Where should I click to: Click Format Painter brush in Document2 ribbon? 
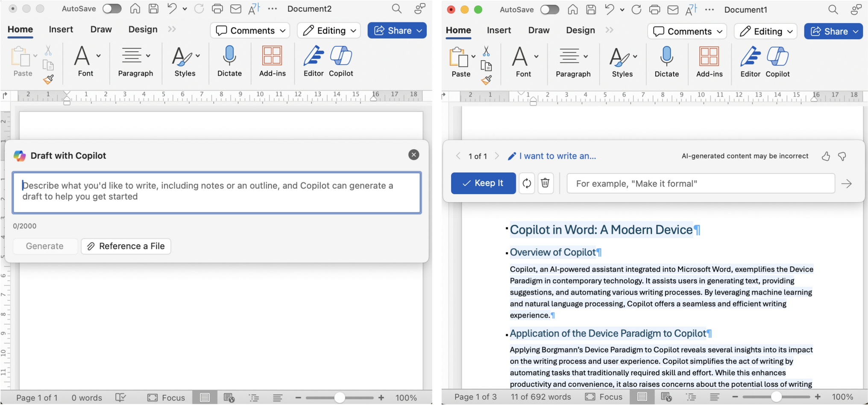coord(48,79)
